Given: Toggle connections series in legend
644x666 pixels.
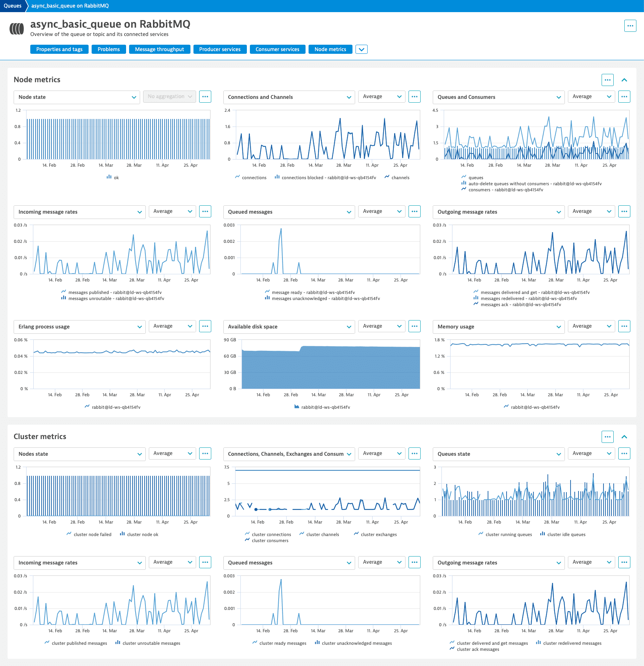Looking at the screenshot, I should click(x=251, y=177).
